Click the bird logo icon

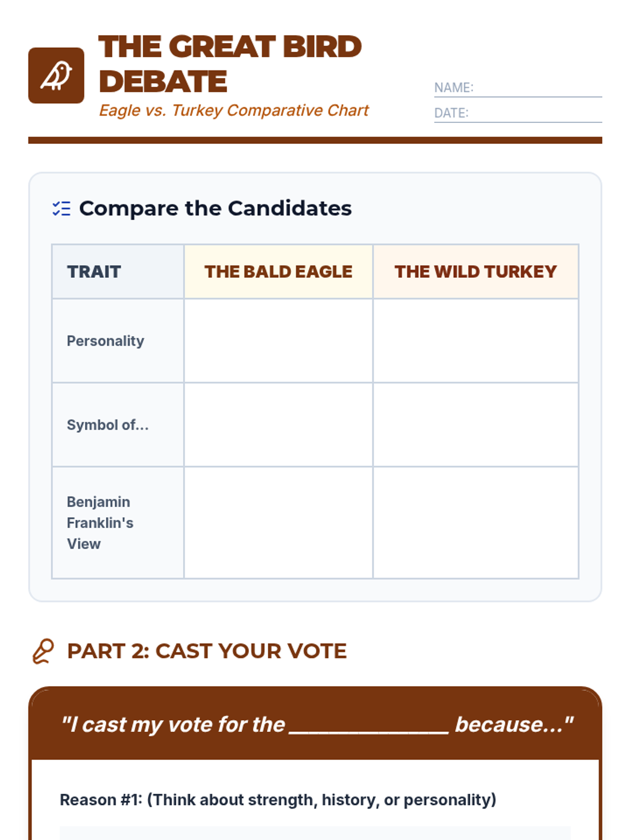coord(56,76)
